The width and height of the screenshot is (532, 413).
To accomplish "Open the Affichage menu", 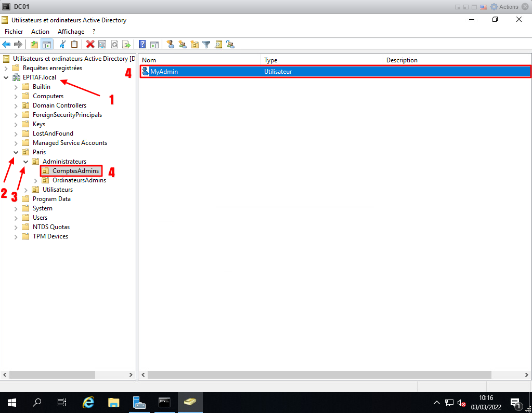I will [71, 32].
